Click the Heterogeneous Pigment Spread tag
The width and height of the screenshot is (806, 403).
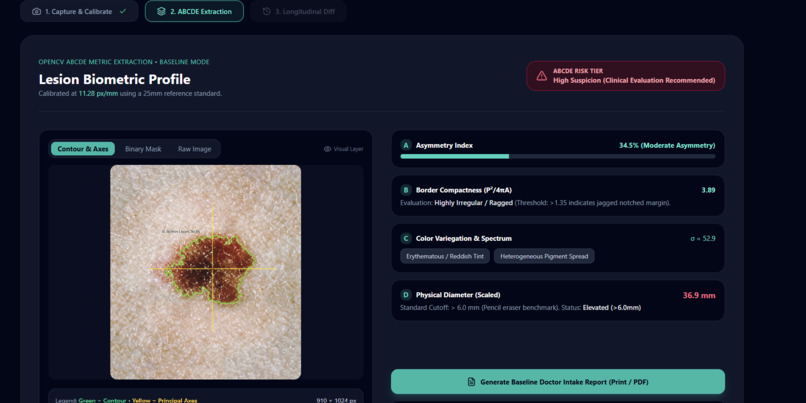[x=544, y=256]
